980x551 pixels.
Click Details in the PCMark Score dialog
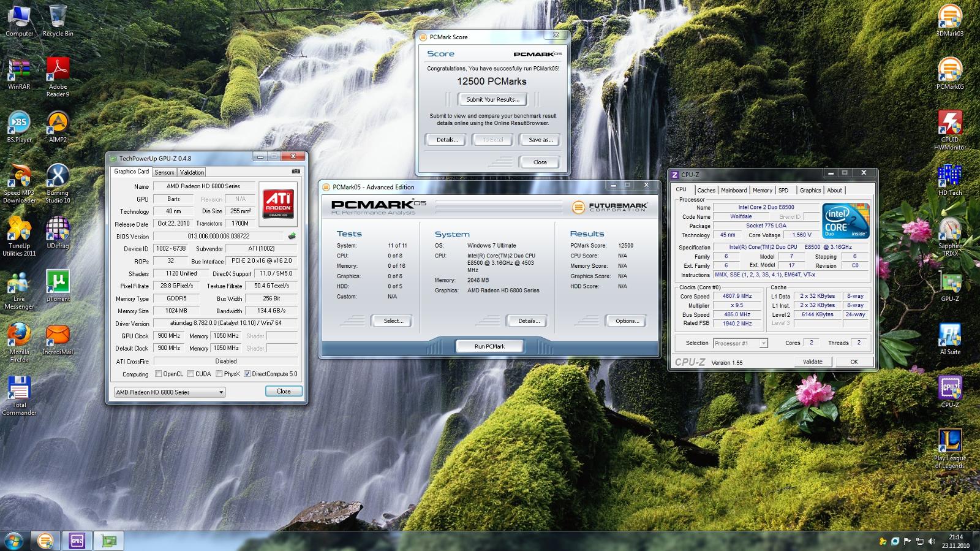(x=447, y=140)
